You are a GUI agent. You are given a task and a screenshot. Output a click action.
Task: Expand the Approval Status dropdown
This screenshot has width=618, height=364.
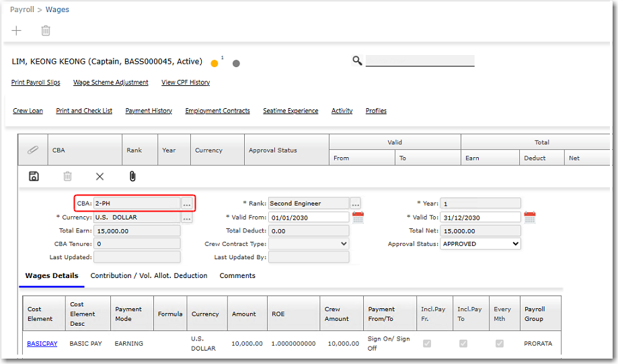click(480, 244)
